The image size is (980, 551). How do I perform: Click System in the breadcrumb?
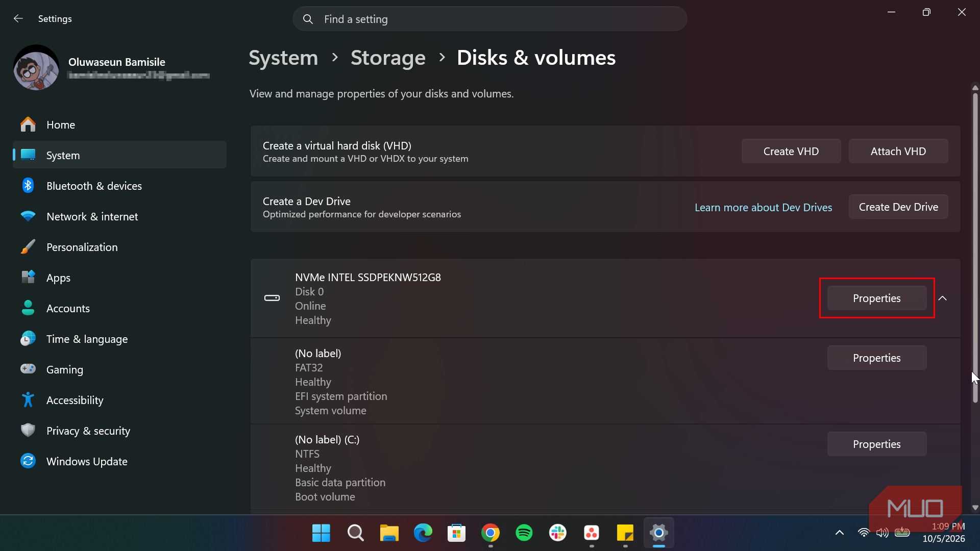[x=283, y=58]
